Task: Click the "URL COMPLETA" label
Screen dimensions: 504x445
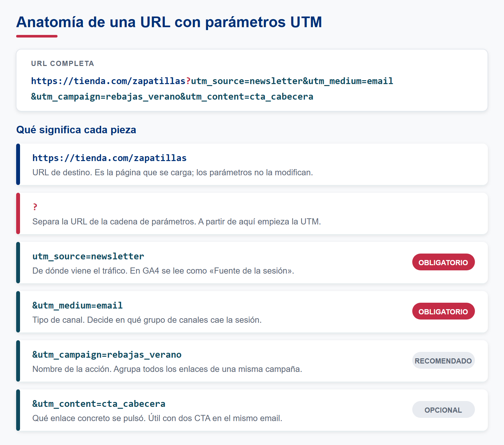Action: click(x=62, y=63)
